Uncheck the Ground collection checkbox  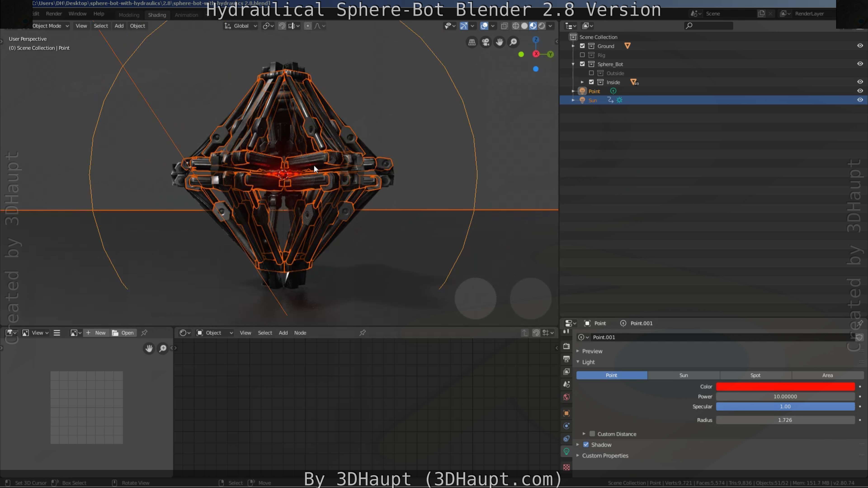point(582,46)
